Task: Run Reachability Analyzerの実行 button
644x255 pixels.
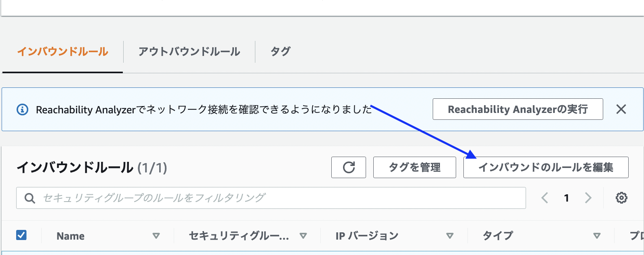Action: point(518,109)
